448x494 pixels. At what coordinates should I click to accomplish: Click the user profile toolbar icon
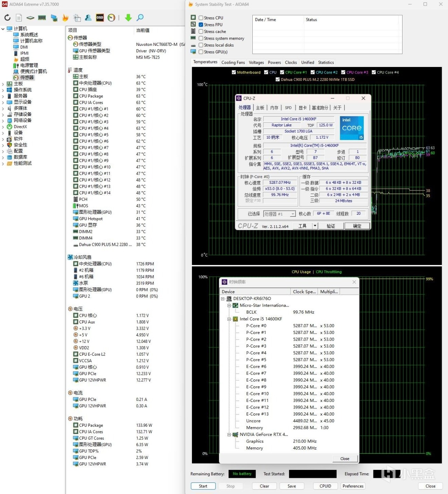tap(88, 18)
